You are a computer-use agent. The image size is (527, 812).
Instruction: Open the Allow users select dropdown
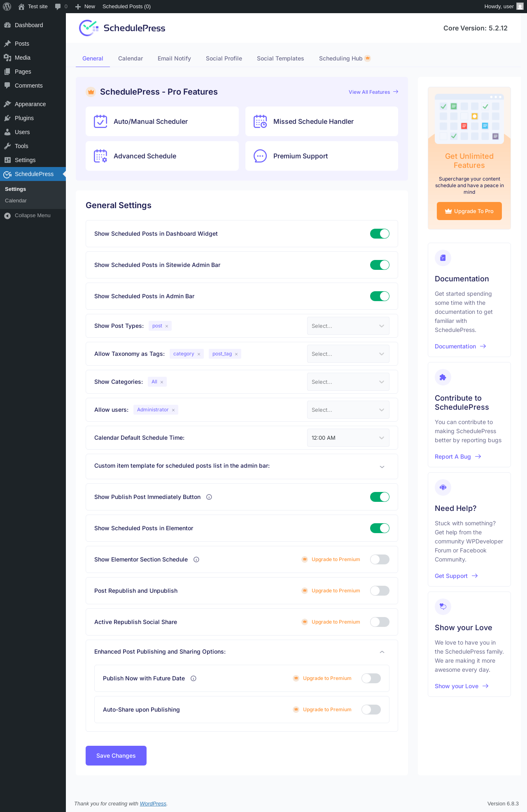348,410
